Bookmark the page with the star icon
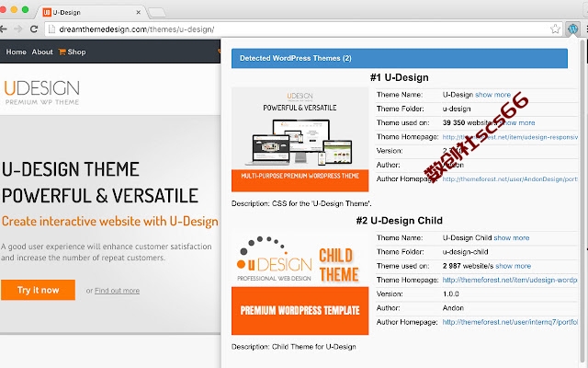The image size is (588, 368). pyautogui.click(x=555, y=29)
